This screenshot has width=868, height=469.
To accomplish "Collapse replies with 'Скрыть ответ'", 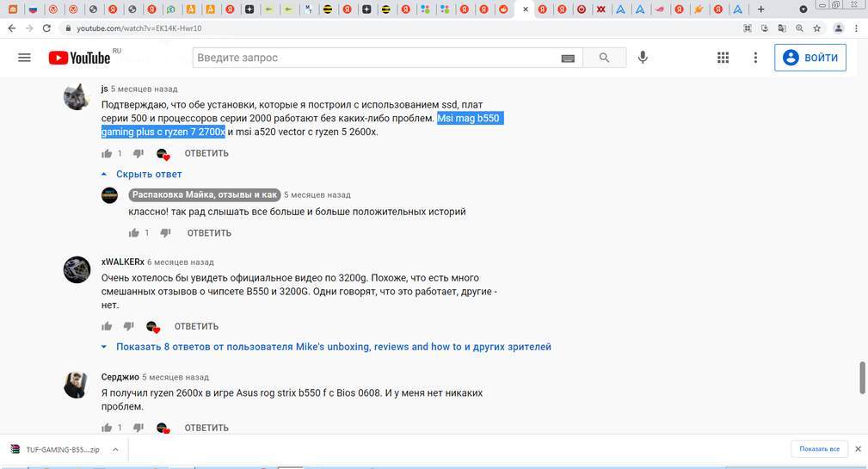I will 141,174.
